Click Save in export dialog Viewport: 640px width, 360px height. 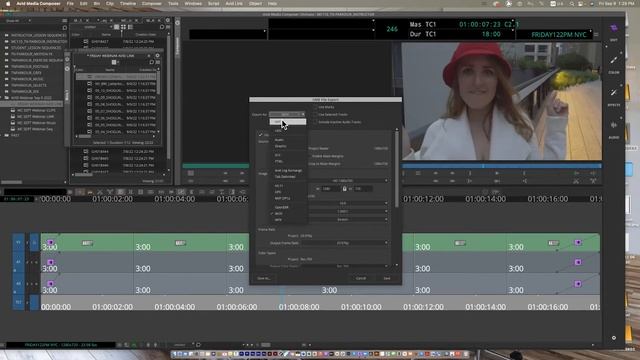pos(387,278)
